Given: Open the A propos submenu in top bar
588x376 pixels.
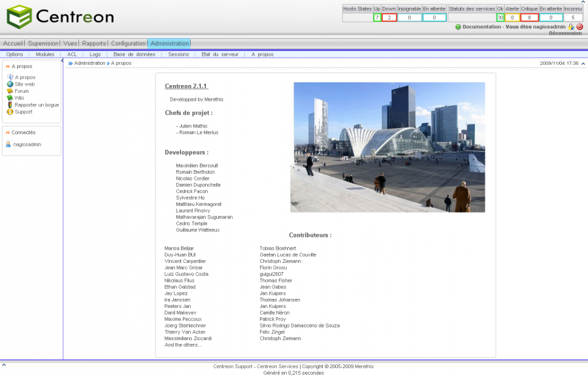Looking at the screenshot, I should (x=263, y=54).
